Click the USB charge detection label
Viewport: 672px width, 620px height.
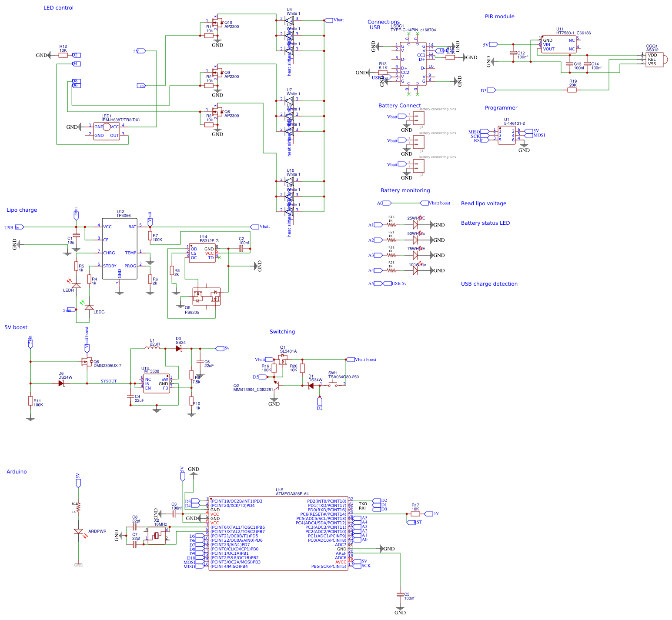point(489,284)
